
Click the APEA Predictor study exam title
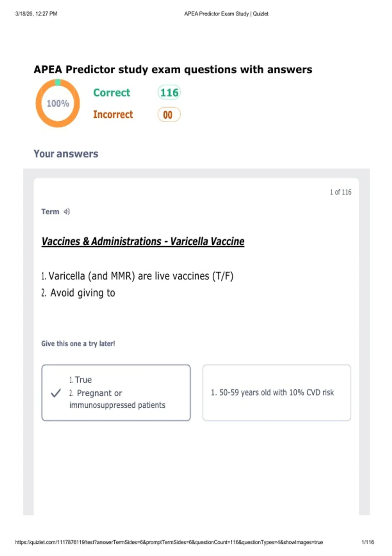(173, 70)
